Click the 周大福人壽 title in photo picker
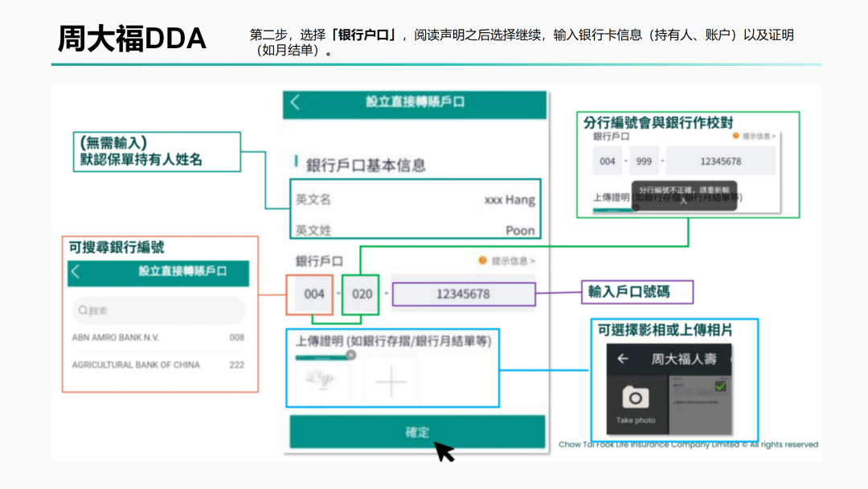 [x=684, y=359]
